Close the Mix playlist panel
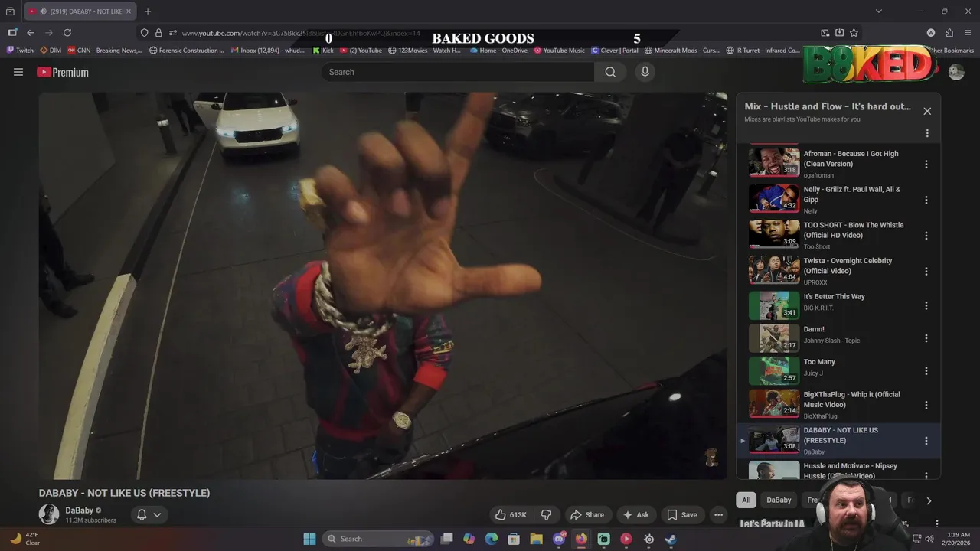980x551 pixels. pos(927,111)
